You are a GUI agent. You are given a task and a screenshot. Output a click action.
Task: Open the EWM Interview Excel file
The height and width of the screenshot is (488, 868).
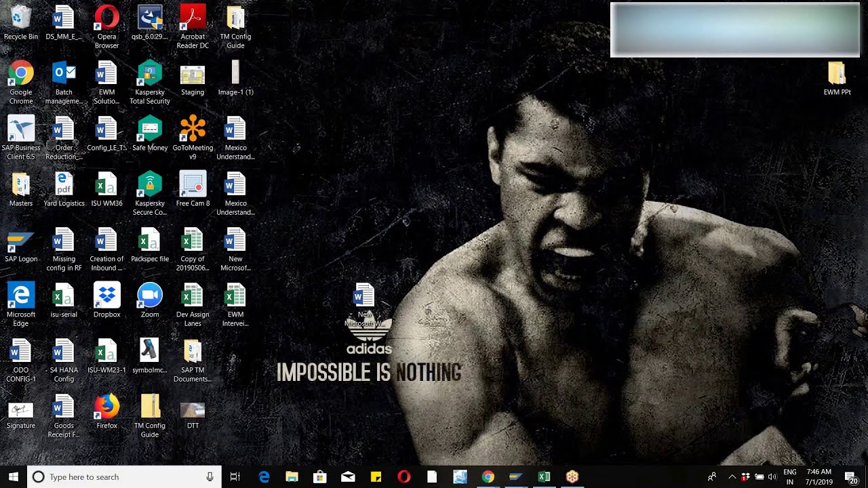(x=235, y=305)
